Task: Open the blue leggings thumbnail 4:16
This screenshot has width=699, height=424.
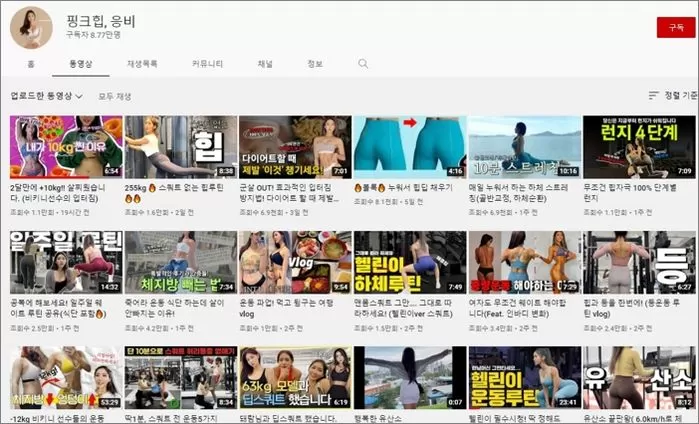Action: [410, 147]
